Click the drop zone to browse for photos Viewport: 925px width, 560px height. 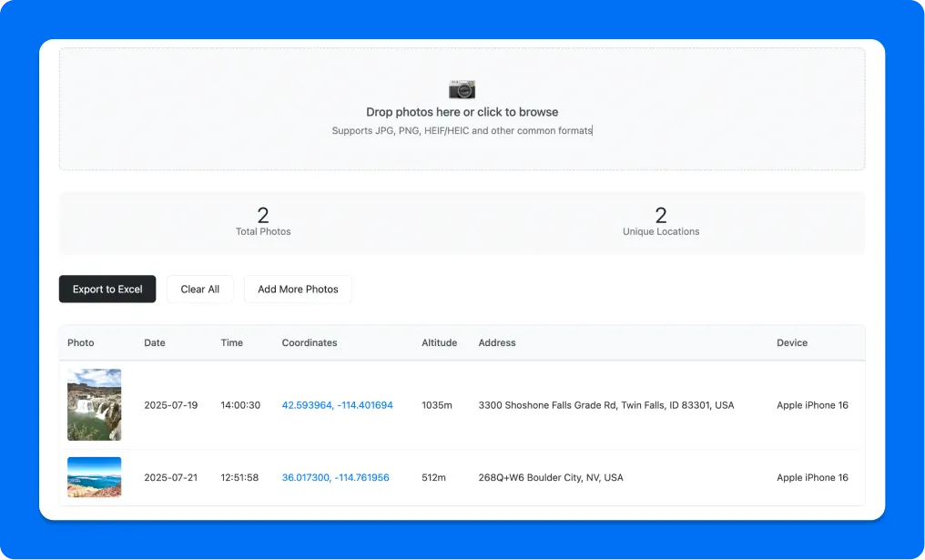pos(462,108)
